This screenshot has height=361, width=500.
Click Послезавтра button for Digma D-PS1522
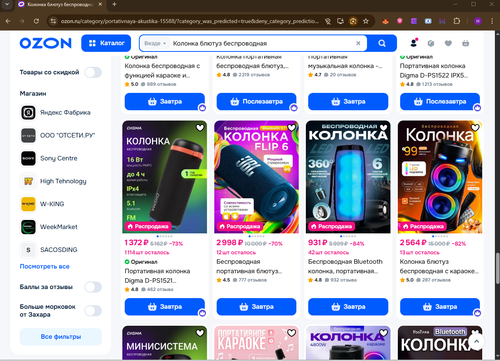(440, 102)
